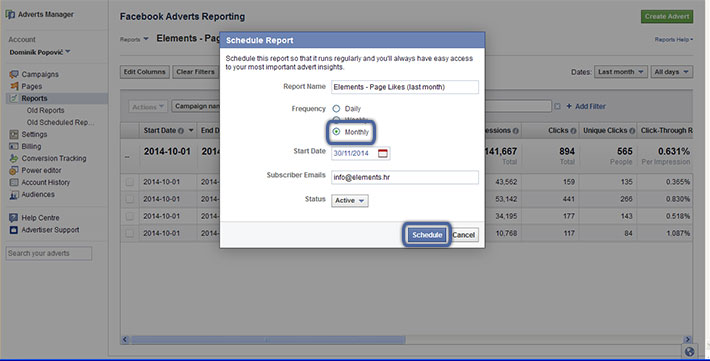This screenshot has height=361, width=710.
Task: Click the Settings sidebar icon
Action: (14, 134)
